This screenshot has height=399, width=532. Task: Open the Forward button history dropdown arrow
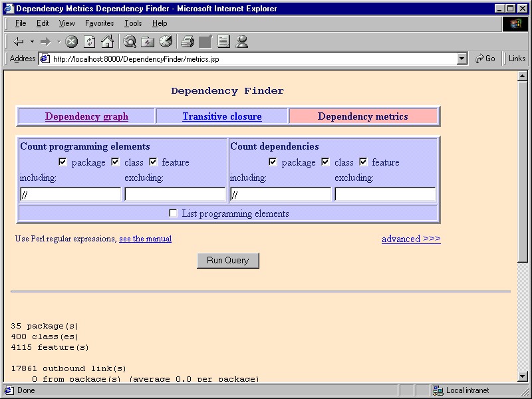point(59,42)
